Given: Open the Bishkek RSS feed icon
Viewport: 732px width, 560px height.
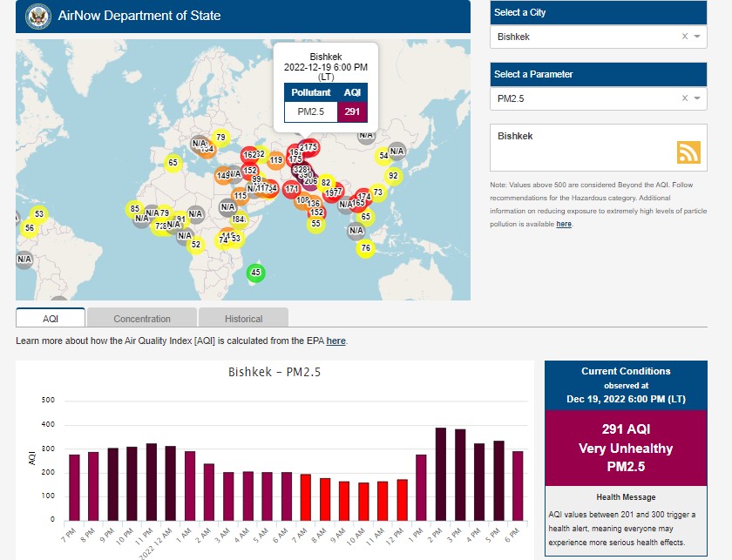Looking at the screenshot, I should coord(688,152).
